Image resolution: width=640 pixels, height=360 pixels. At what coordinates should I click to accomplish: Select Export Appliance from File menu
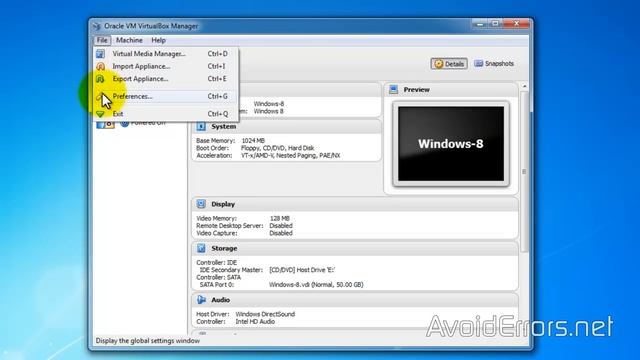point(165,79)
